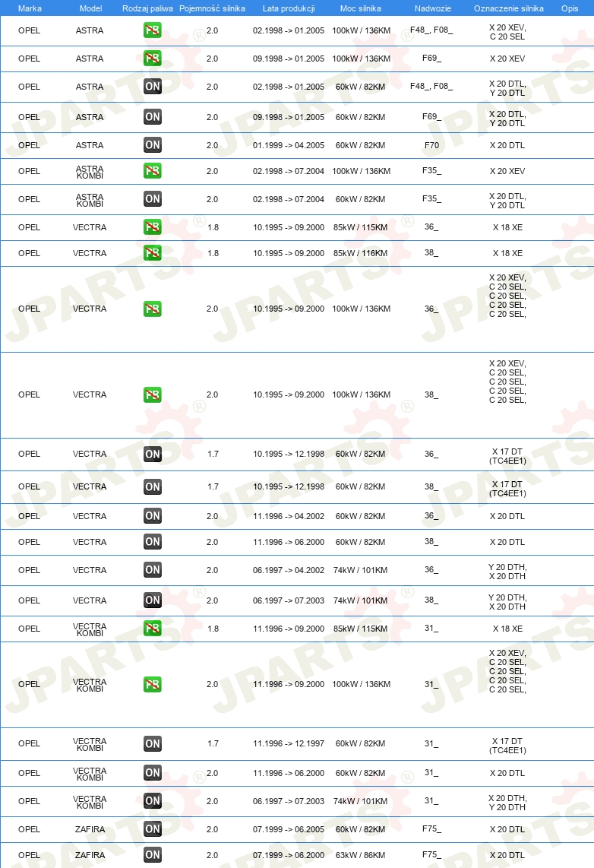This screenshot has height=868, width=594.
Task: Click petrol icon in Vectra Kombi 100kW row
Action: [x=152, y=684]
